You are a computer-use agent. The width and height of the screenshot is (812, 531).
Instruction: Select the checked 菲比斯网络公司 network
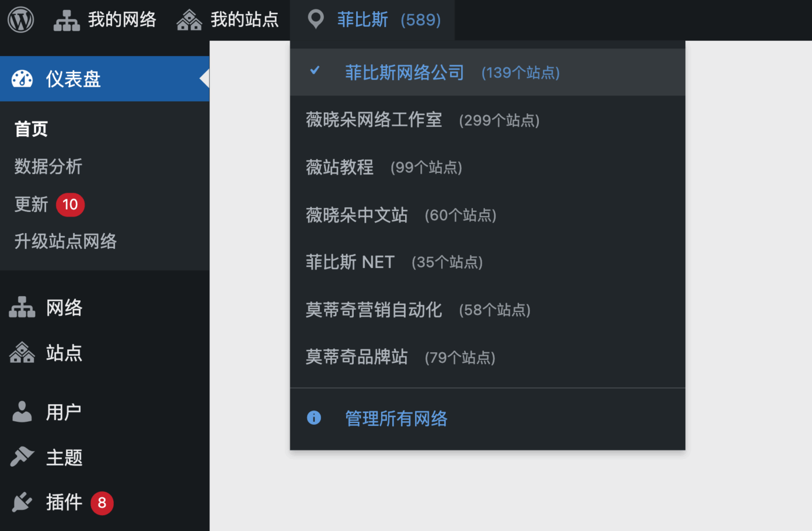point(405,73)
